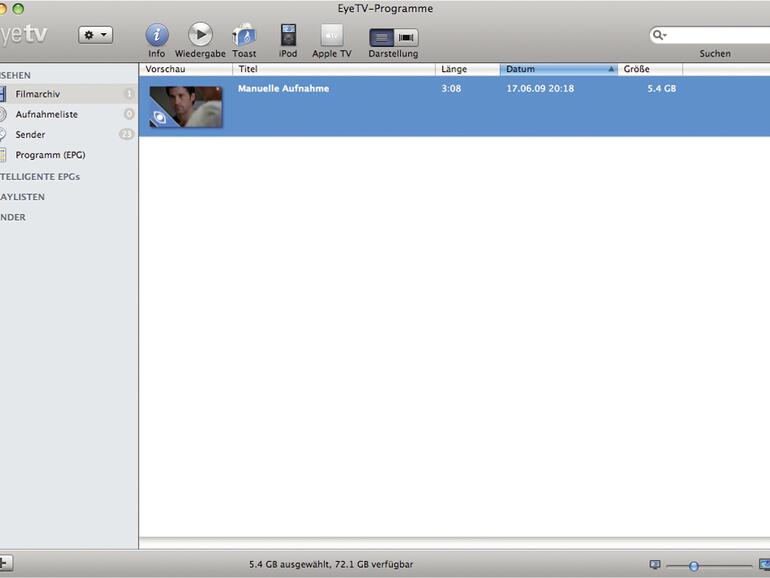Click the 5.4 GB size cell

point(661,88)
